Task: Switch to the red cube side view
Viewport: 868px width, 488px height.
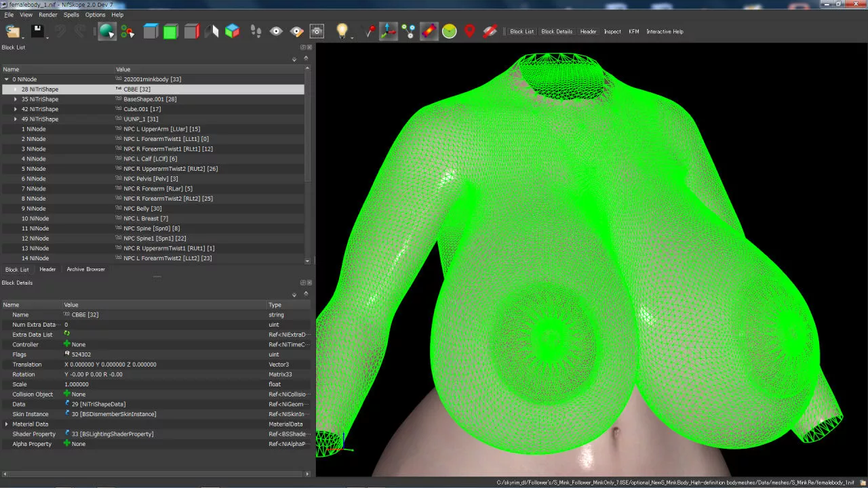Action: tap(192, 31)
